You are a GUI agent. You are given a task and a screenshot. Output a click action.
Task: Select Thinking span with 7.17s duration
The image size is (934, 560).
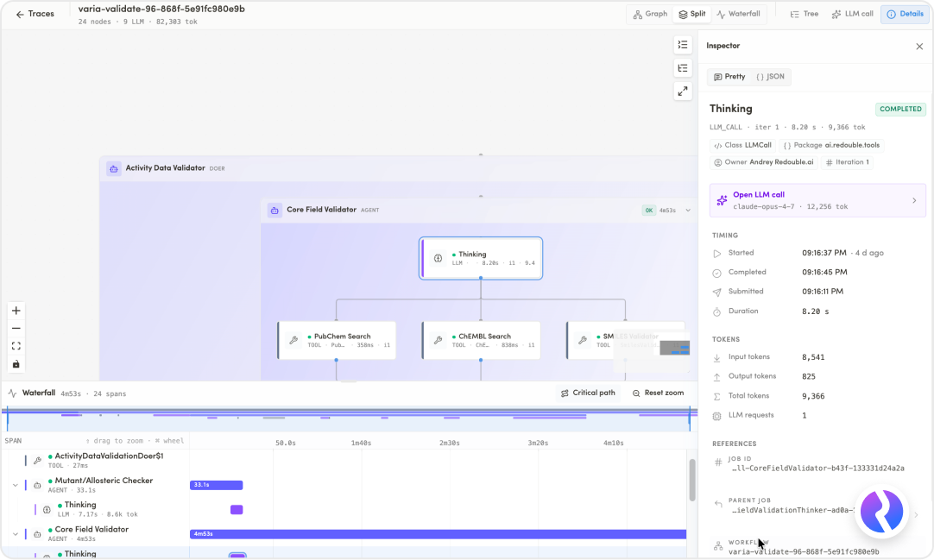pos(95,509)
